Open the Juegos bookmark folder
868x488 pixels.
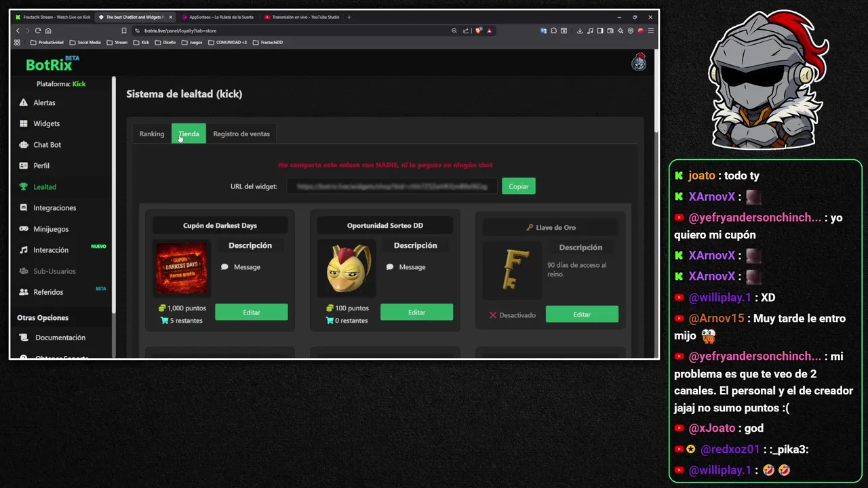coord(192,42)
